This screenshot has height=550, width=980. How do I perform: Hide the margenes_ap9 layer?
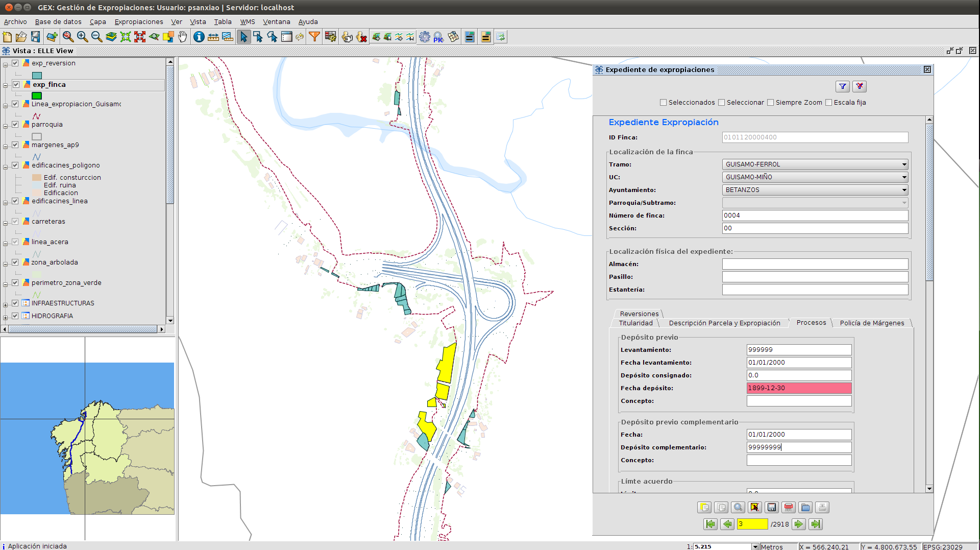point(15,145)
